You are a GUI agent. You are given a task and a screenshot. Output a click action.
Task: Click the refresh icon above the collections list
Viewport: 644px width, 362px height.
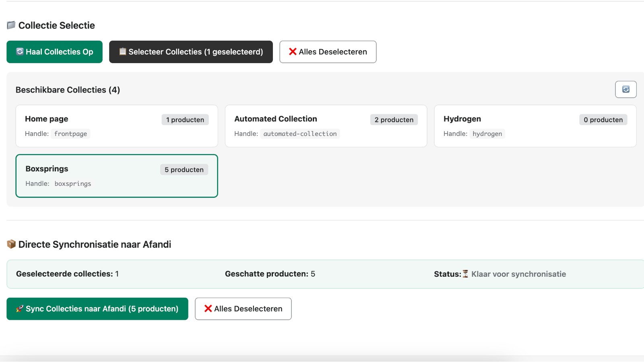tap(625, 89)
